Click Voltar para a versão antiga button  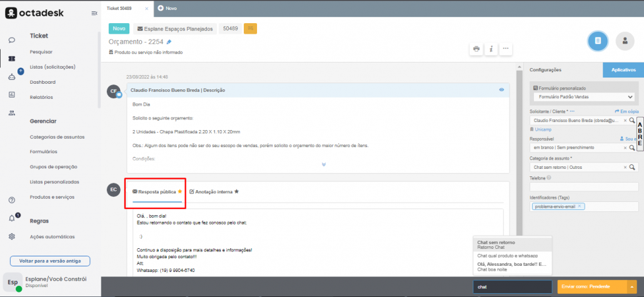coord(50,261)
